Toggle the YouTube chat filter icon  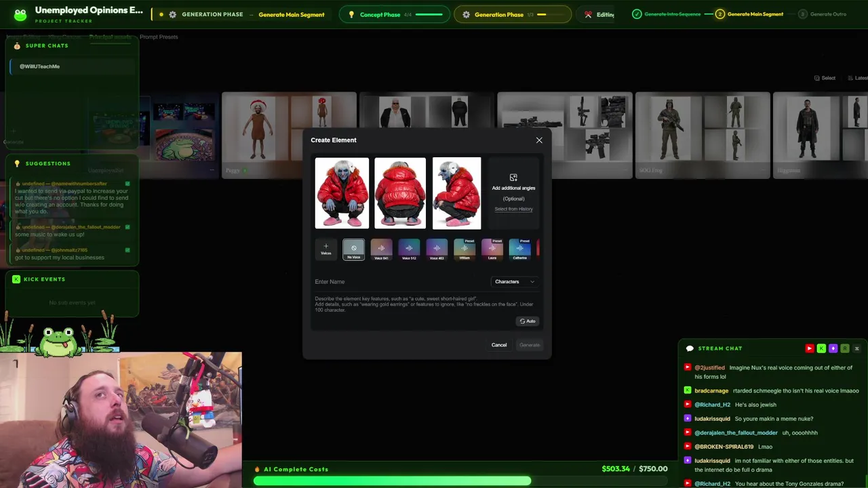coord(809,348)
